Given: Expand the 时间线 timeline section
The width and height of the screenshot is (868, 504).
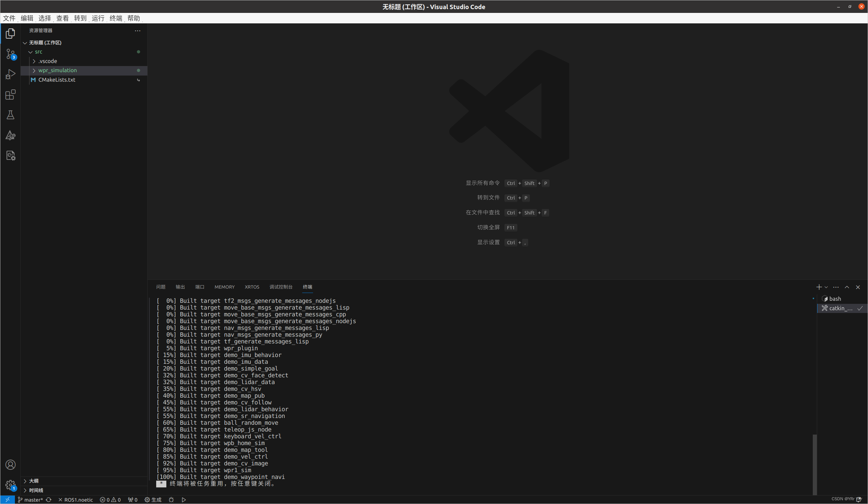Looking at the screenshot, I should pos(84,490).
